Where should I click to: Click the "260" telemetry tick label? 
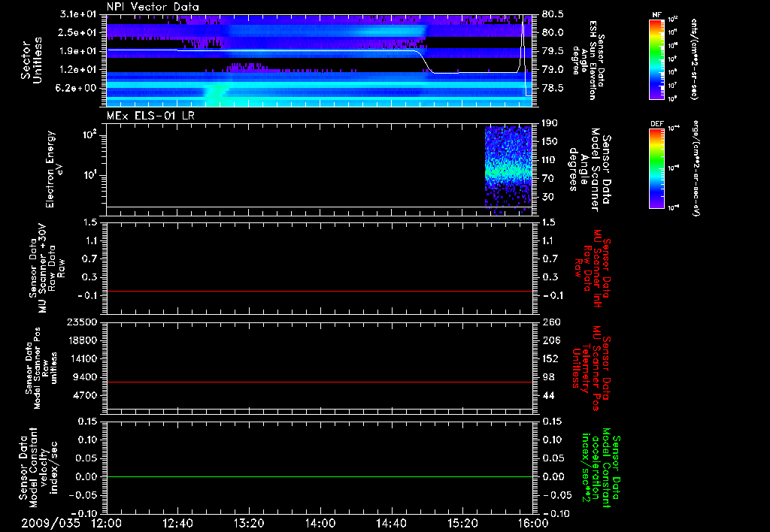pyautogui.click(x=550, y=322)
